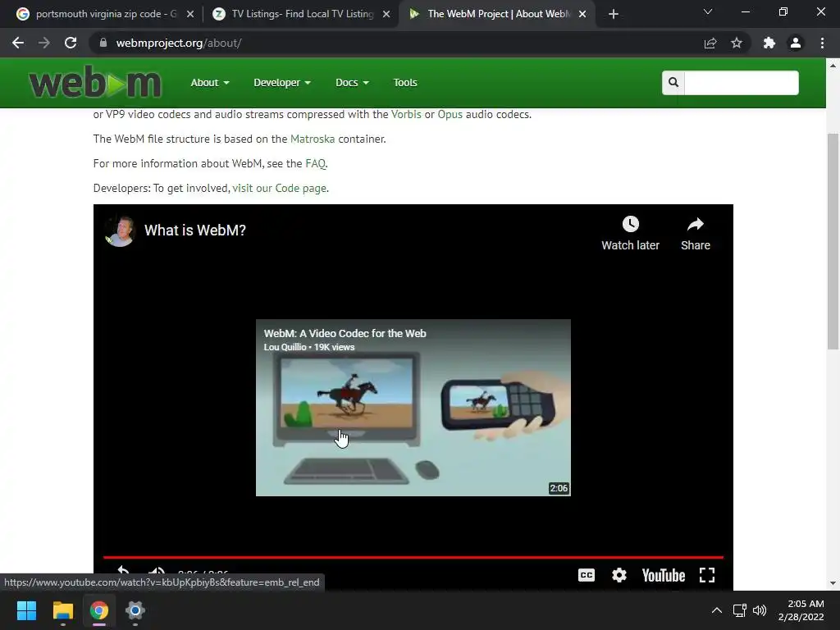840x630 pixels.
Task: View site information lock icon
Action: 103,43
